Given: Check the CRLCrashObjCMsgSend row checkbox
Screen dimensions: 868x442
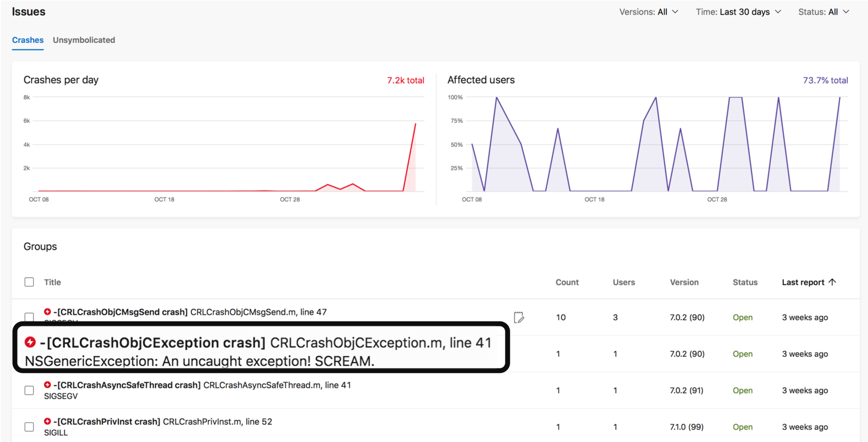Looking at the screenshot, I should click(29, 316).
